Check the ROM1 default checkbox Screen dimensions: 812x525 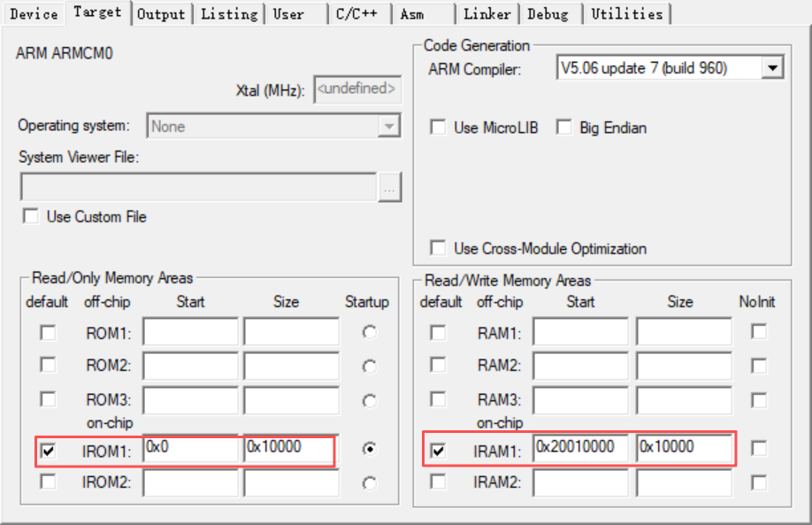(x=48, y=332)
